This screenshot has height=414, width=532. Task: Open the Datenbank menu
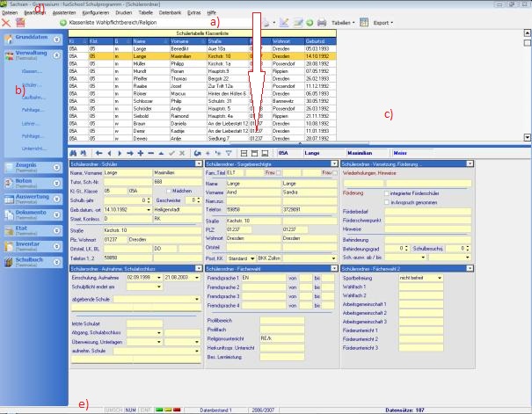170,12
